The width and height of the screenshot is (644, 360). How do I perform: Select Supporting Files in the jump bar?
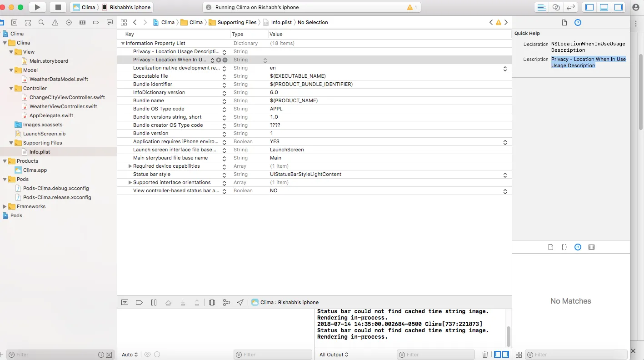[x=233, y=22]
